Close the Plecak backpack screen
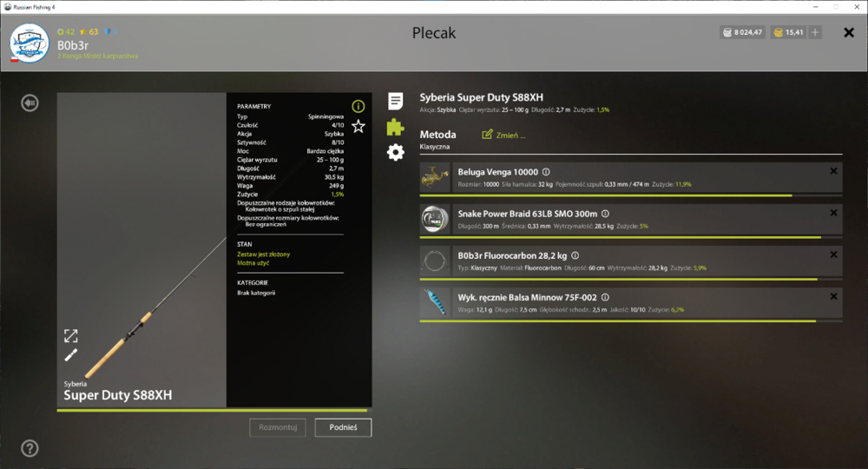This screenshot has width=868, height=469. point(849,33)
